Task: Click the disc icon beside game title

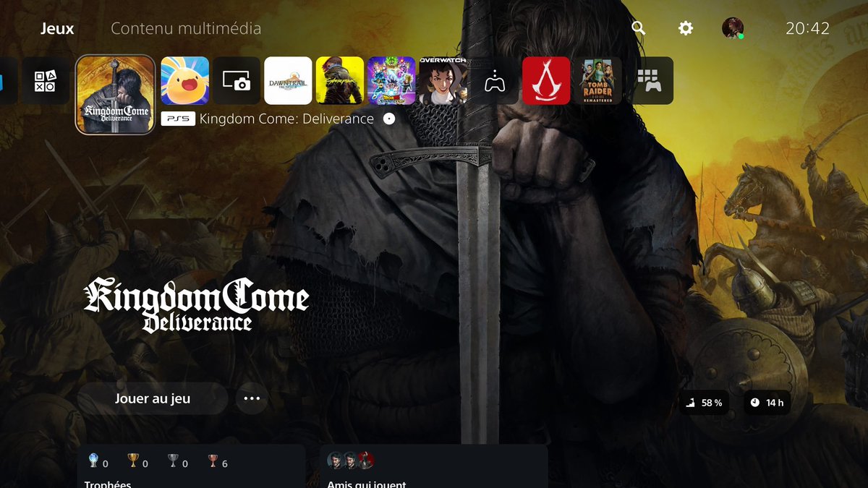Action: [389, 119]
